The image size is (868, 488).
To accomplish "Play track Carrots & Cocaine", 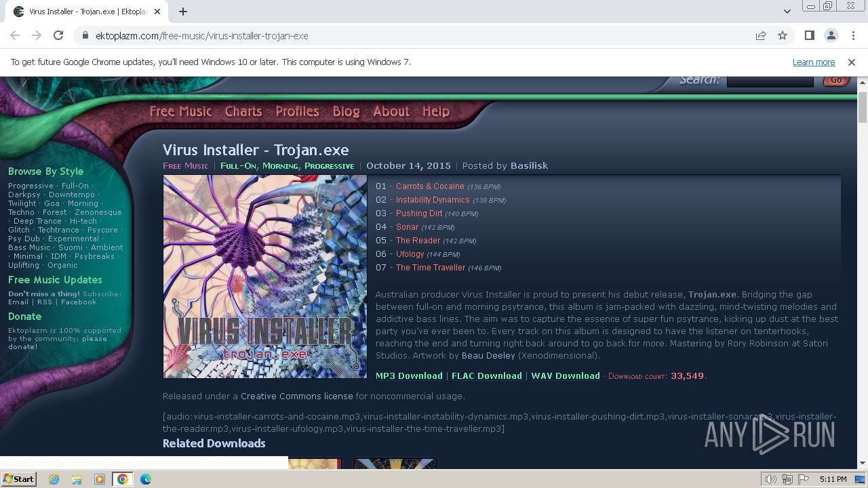I will (430, 186).
